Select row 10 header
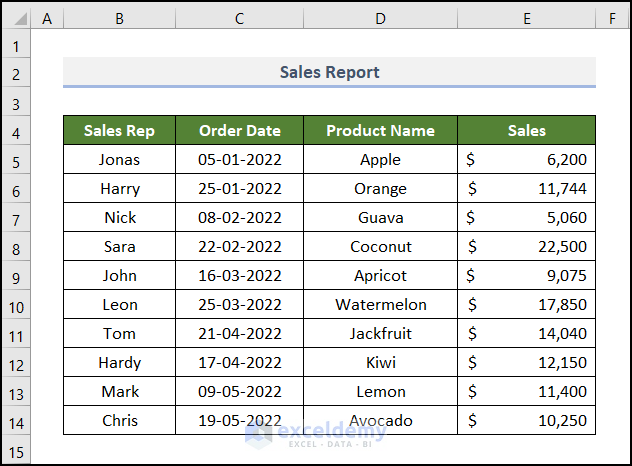The height and width of the screenshot is (466, 632). (16, 305)
